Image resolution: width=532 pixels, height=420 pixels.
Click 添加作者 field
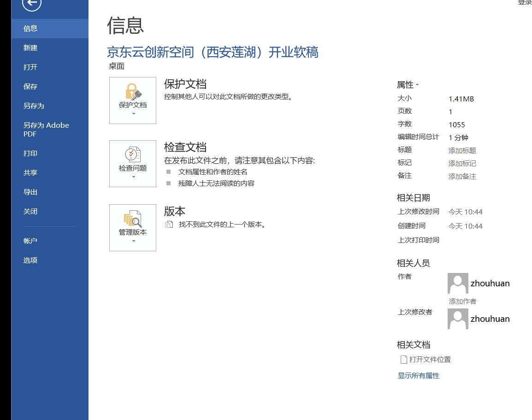[x=462, y=301]
